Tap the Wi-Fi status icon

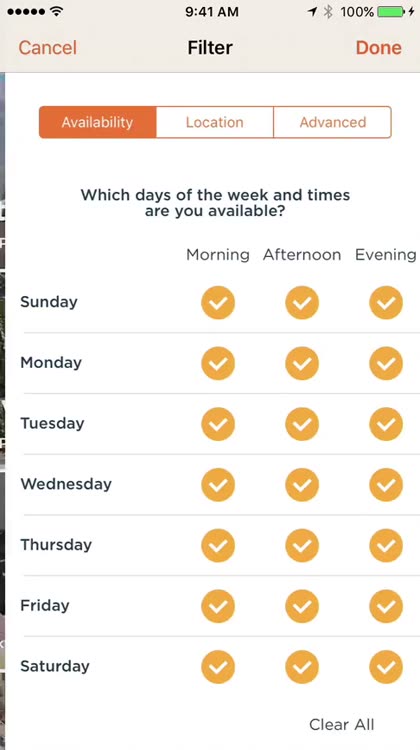point(56,12)
